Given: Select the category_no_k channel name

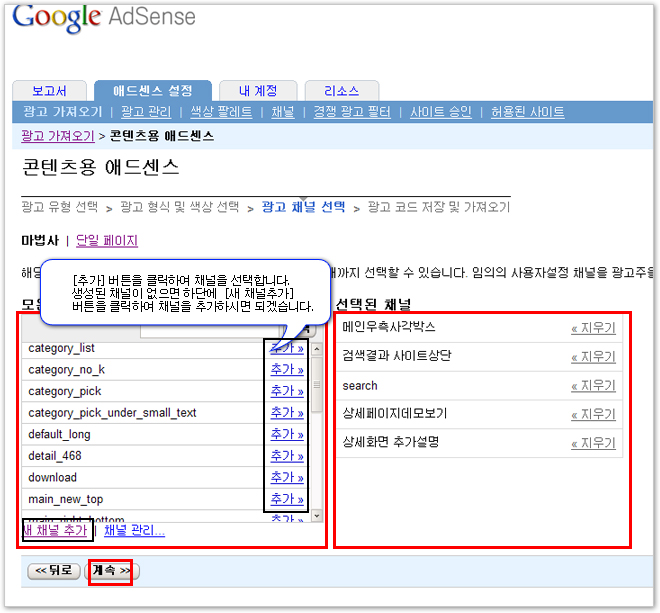Looking at the screenshot, I should click(67, 370).
